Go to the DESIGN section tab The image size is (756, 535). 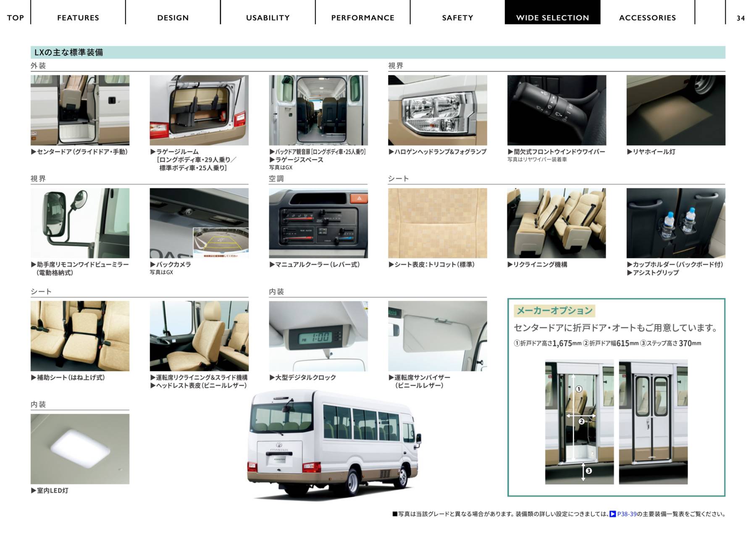[173, 18]
